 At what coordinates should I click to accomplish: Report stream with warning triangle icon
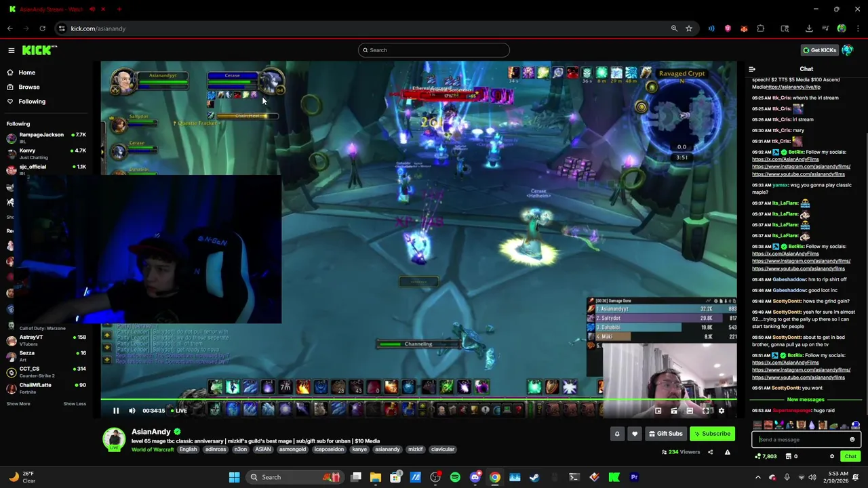728,452
